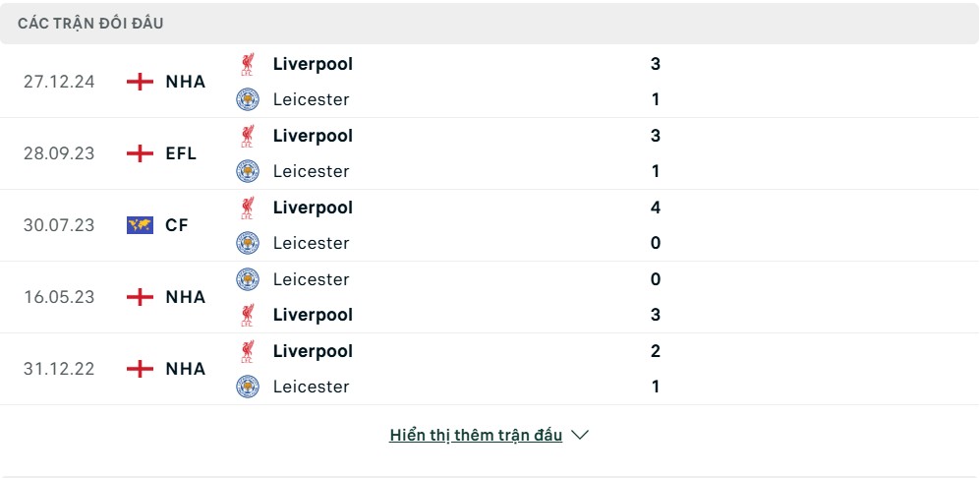Expand list via chevron after Hiển thị thêm
The width and height of the screenshot is (980, 478).
580,435
